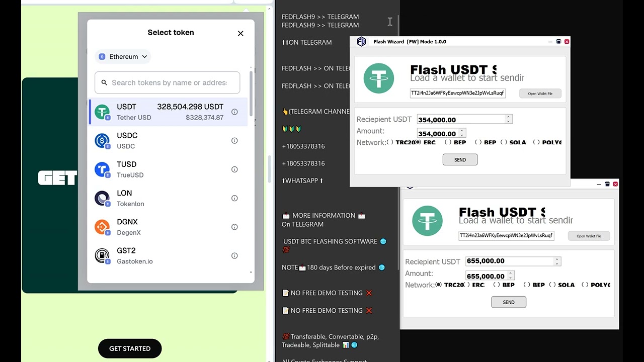Open info icon for DGNX token
Screen dimensions: 644x362
click(x=234, y=227)
